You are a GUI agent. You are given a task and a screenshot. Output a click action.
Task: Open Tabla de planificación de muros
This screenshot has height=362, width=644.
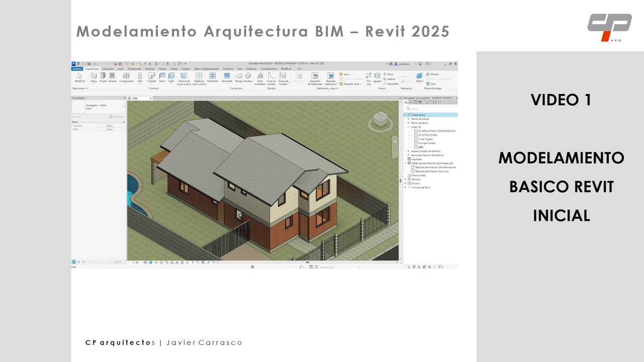(x=432, y=171)
